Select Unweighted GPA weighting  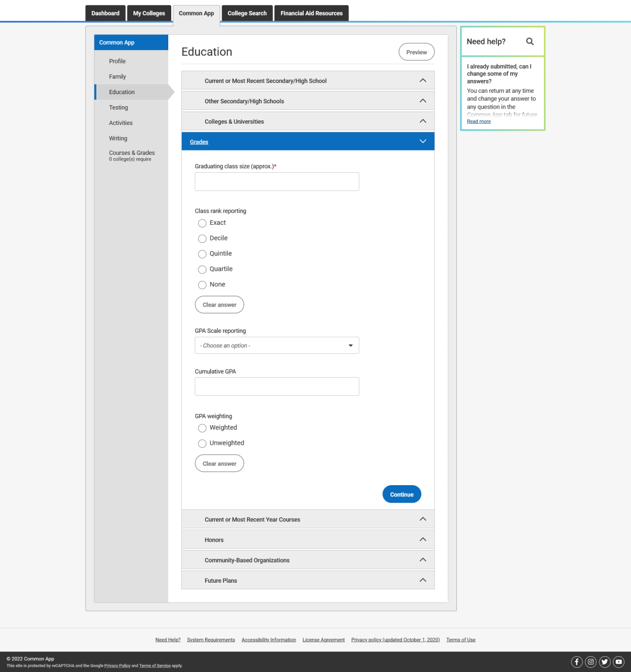pos(202,444)
